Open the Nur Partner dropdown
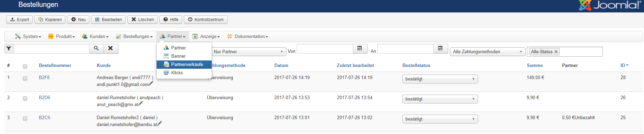 pos(248,52)
